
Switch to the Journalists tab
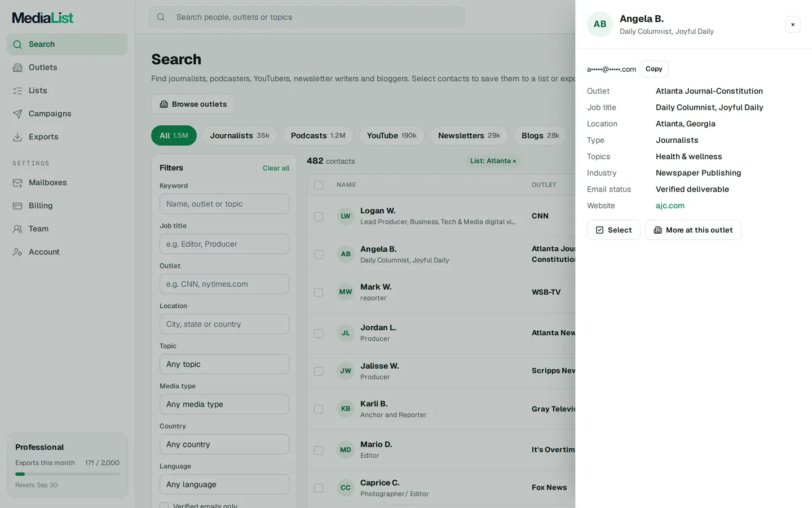pos(240,135)
